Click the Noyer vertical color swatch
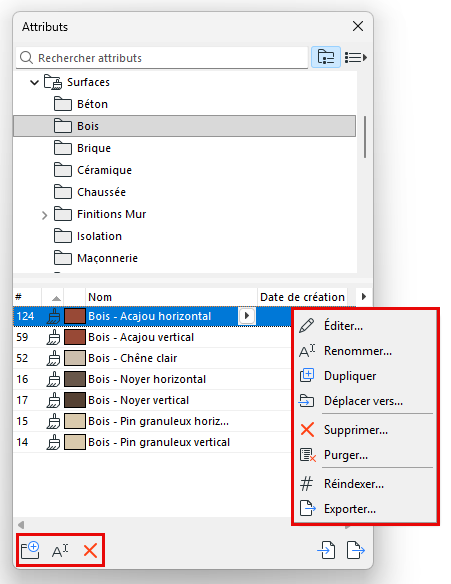The image size is (451, 584). coord(75,400)
